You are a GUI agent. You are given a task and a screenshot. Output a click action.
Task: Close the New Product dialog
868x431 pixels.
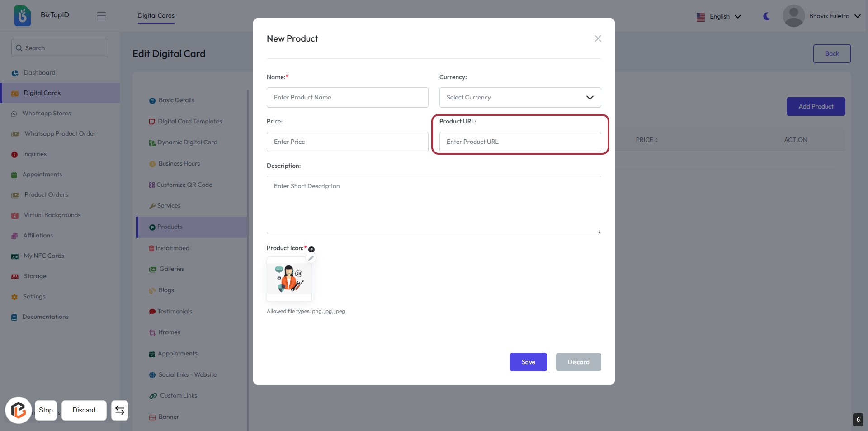click(x=598, y=38)
